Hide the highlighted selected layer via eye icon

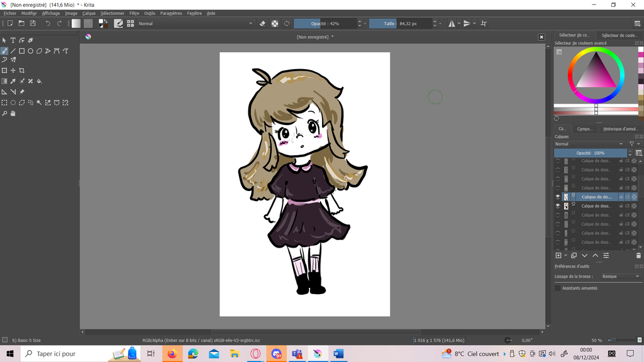coord(557,197)
